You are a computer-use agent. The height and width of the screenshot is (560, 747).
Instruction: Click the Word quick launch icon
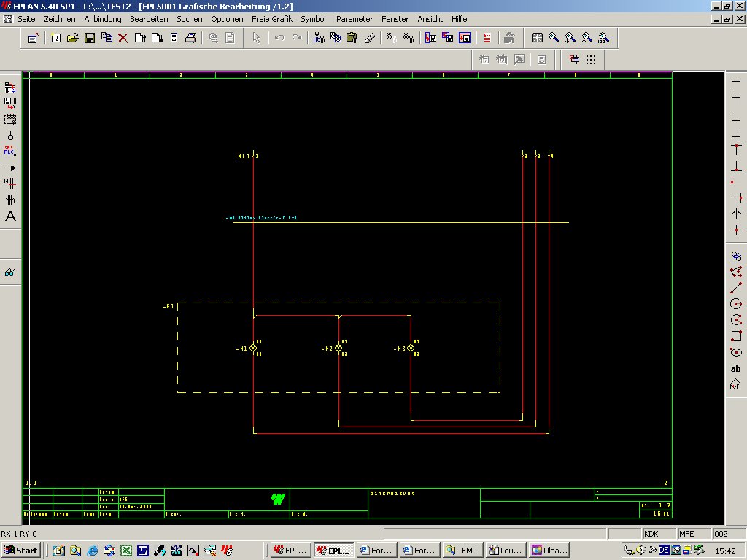(142, 551)
